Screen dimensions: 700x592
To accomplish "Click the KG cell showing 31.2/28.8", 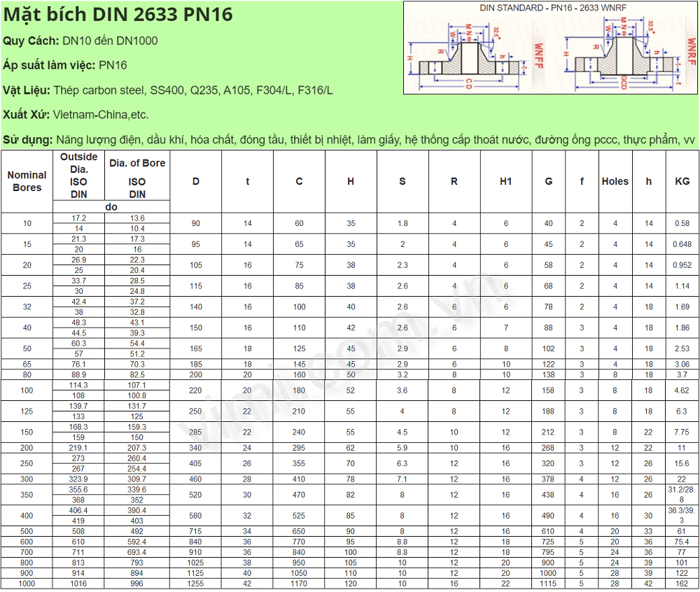I will click(682, 495).
